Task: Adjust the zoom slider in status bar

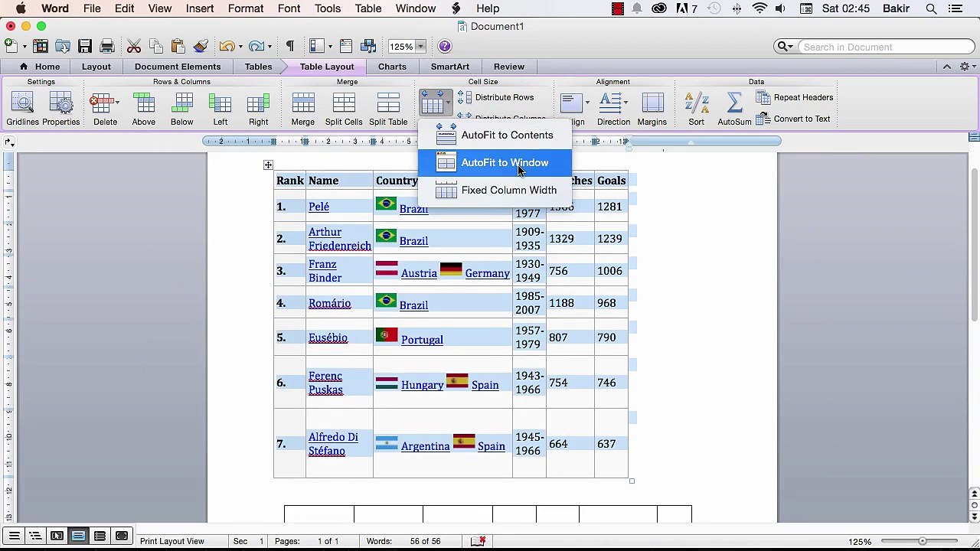Action: tap(923, 541)
